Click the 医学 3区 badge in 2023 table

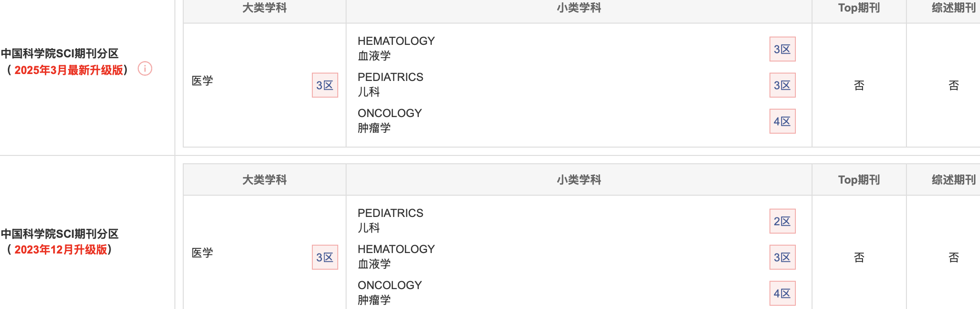[x=325, y=257]
